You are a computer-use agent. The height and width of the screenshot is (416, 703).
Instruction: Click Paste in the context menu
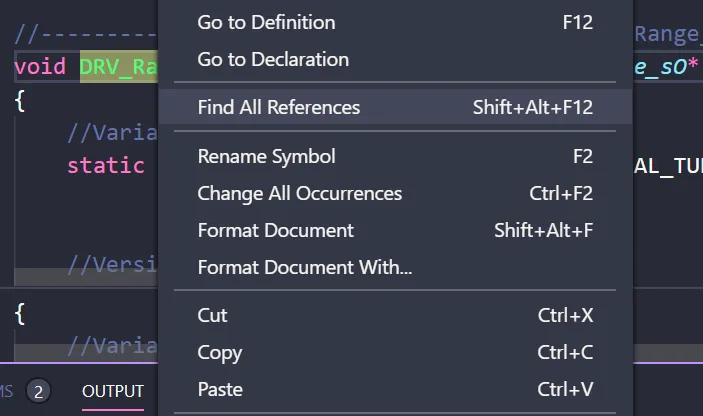219,389
